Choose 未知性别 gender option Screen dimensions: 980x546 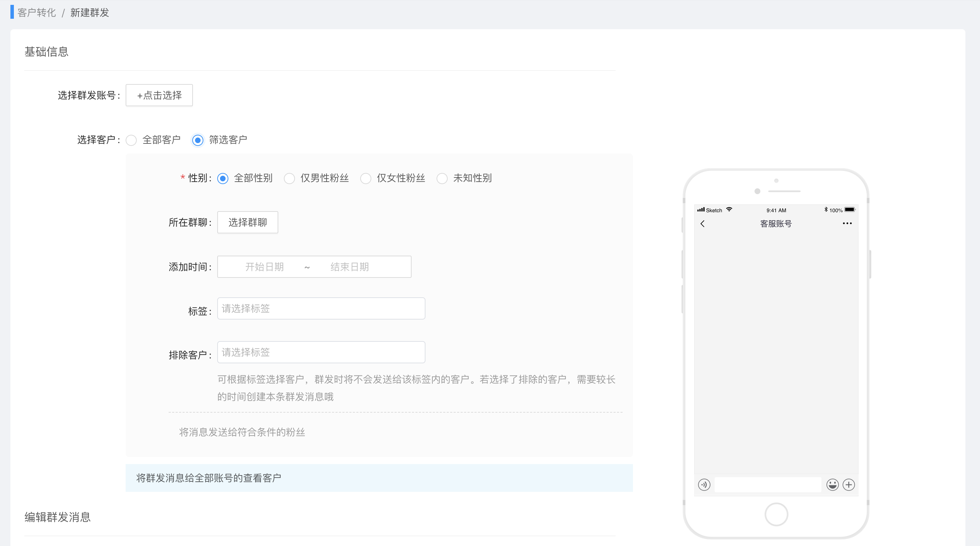(442, 178)
